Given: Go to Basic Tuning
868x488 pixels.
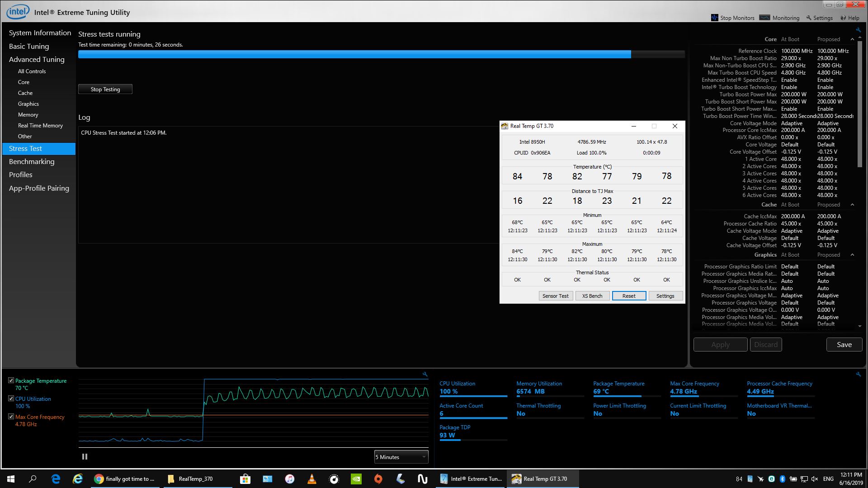Looking at the screenshot, I should (29, 46).
